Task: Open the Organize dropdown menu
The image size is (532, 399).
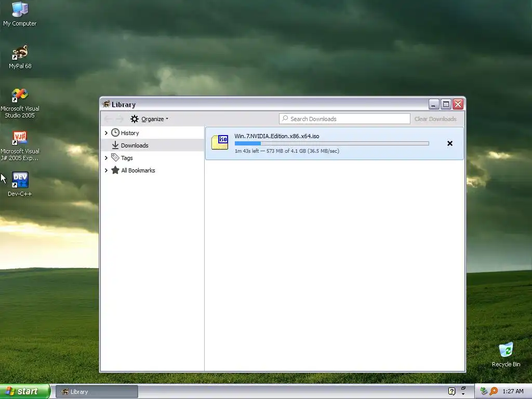Action: [x=150, y=119]
